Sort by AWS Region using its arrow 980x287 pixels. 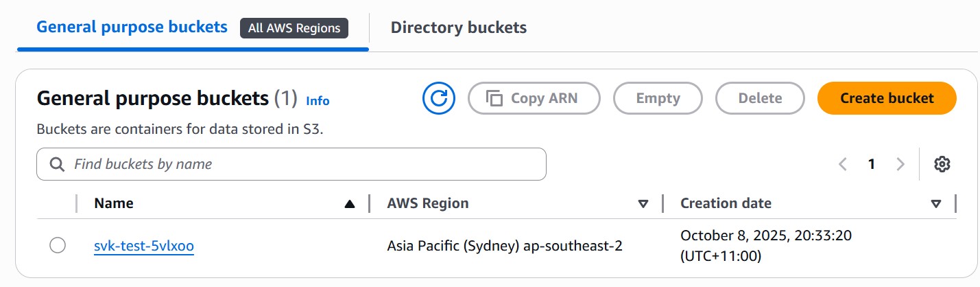tap(643, 203)
